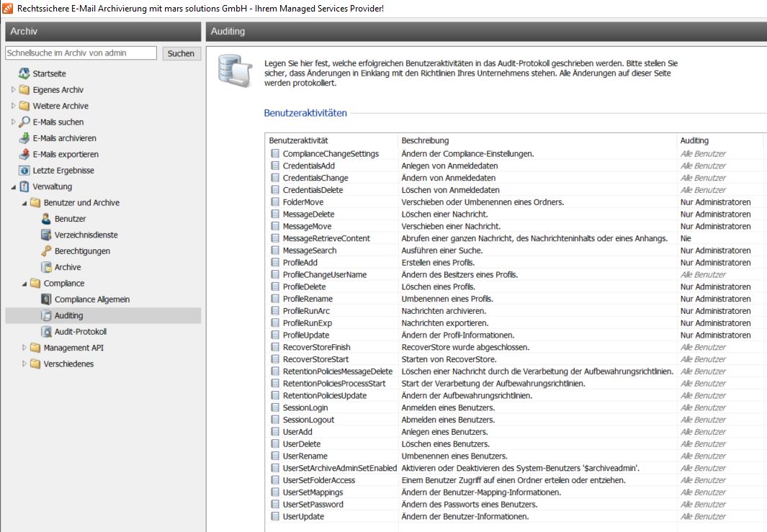Image resolution: width=767 pixels, height=532 pixels.
Task: Click the Audit-Protokoll icon
Action: pos(46,332)
